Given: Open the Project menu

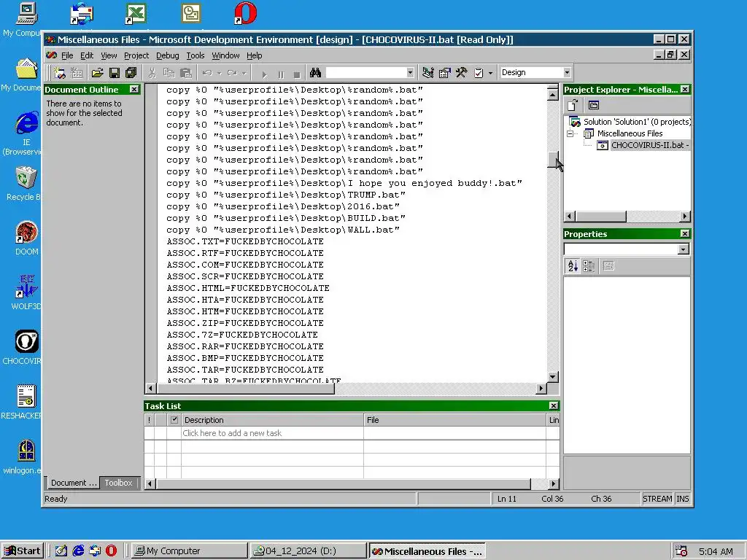Looking at the screenshot, I should tap(136, 55).
